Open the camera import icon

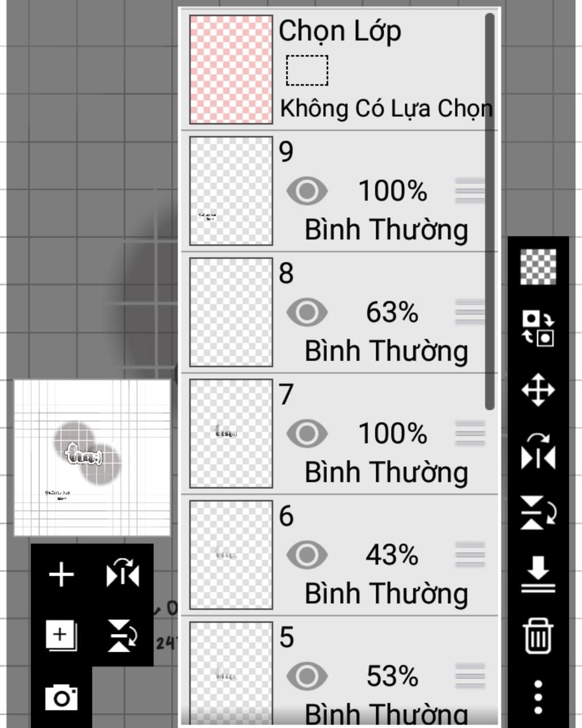[x=61, y=697]
